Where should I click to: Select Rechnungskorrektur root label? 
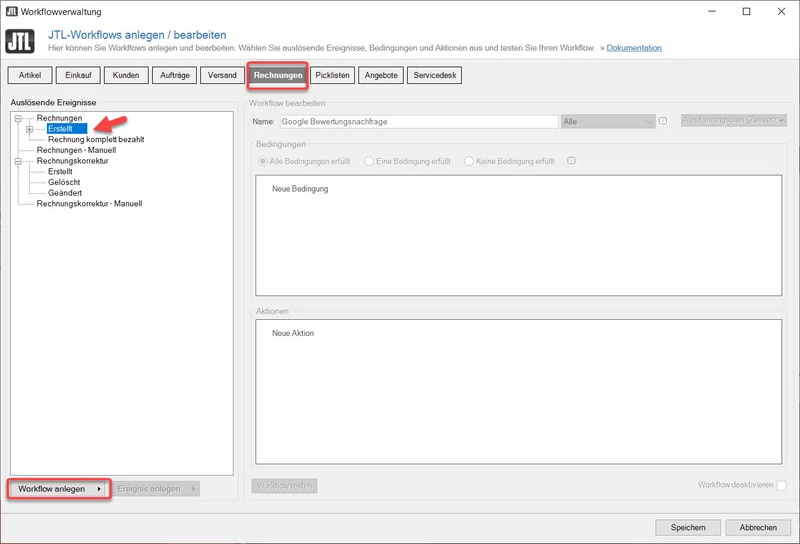pyautogui.click(x=72, y=161)
